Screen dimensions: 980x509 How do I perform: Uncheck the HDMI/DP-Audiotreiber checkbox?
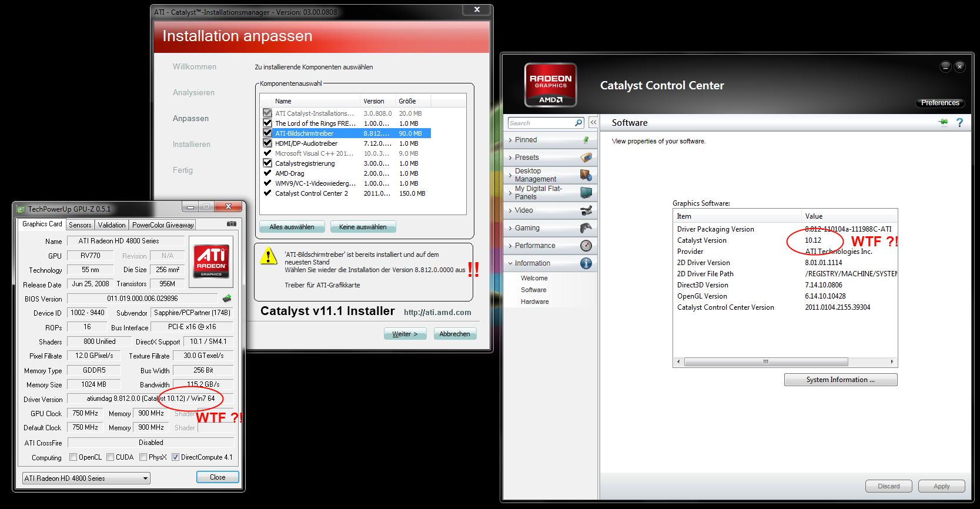(x=267, y=143)
